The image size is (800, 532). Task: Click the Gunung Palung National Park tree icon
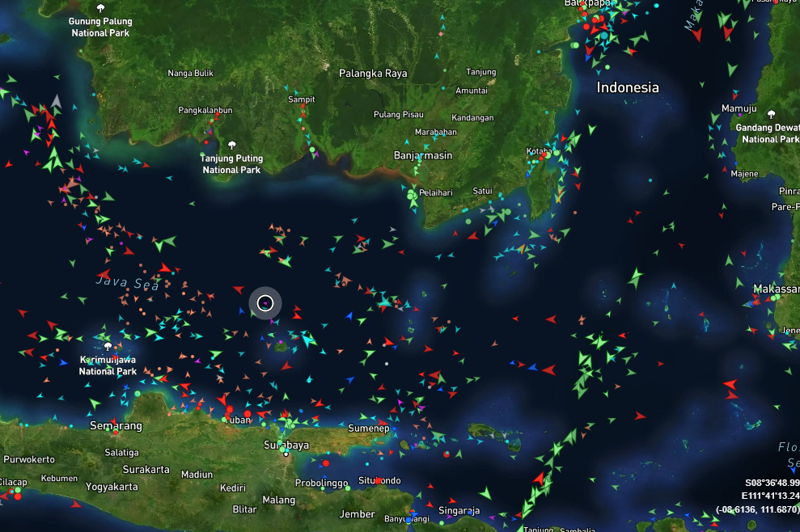[100, 8]
